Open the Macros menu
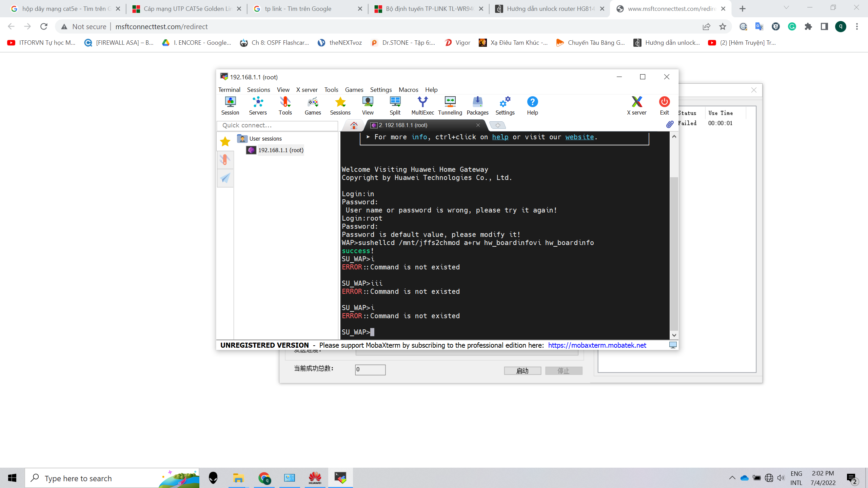The image size is (868, 488). pyautogui.click(x=408, y=89)
